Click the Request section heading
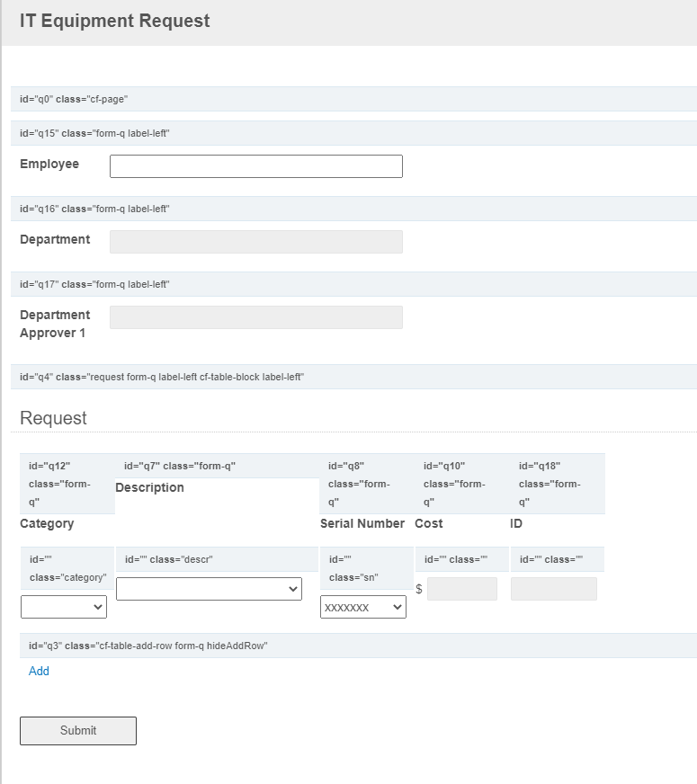The image size is (697, 784). point(53,418)
